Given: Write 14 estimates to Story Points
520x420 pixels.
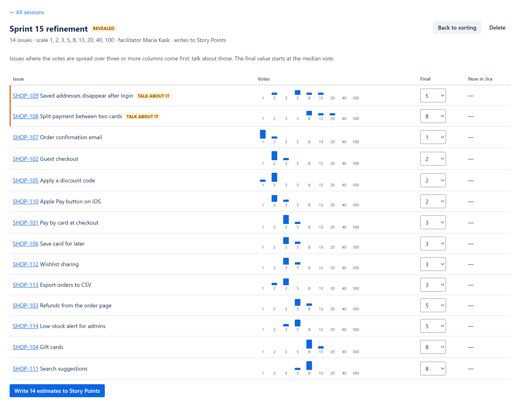Looking at the screenshot, I should click(x=57, y=390).
